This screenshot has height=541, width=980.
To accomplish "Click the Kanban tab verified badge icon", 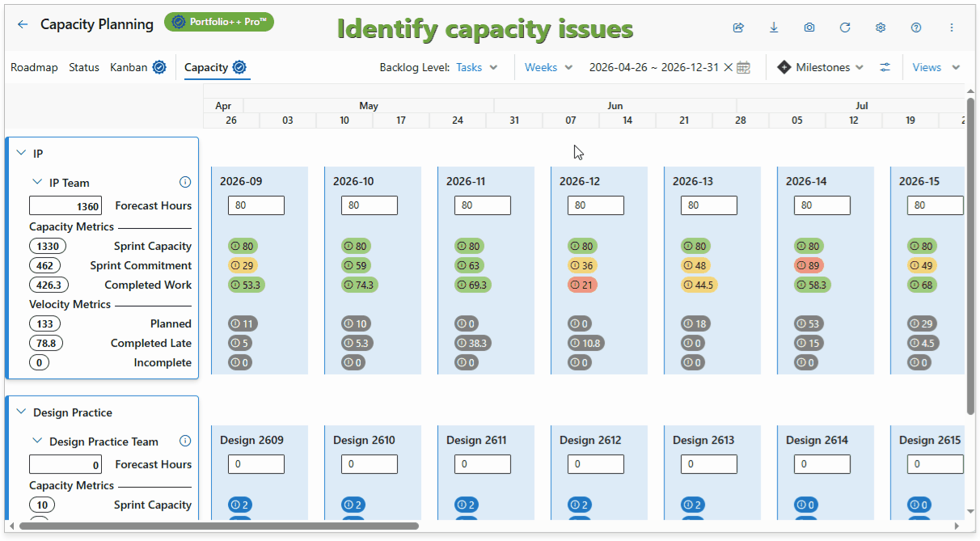I will (159, 67).
